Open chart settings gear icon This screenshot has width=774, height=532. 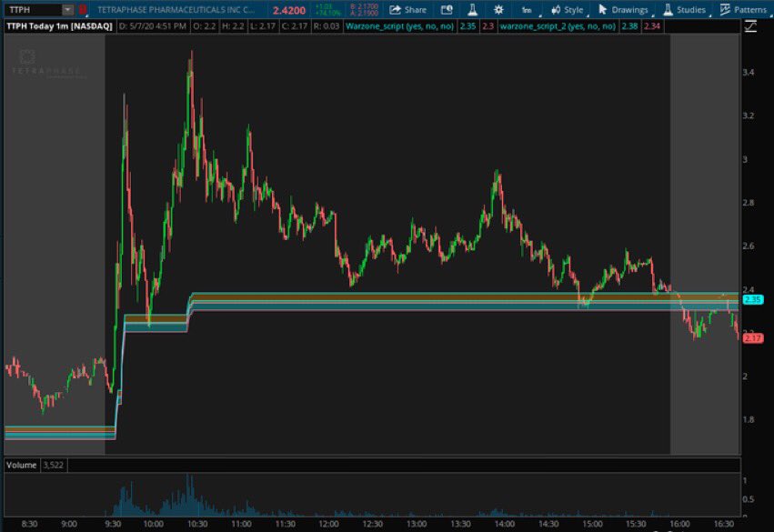pos(498,9)
